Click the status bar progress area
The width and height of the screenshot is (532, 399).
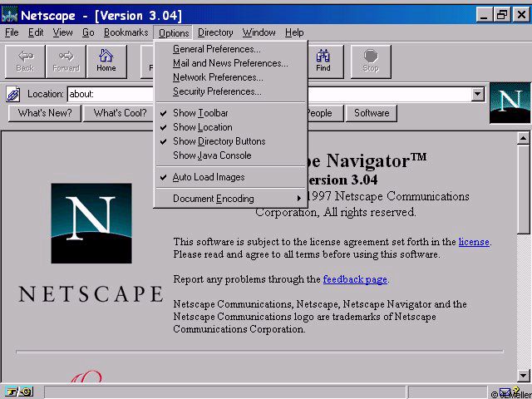pyautogui.click(x=447, y=392)
